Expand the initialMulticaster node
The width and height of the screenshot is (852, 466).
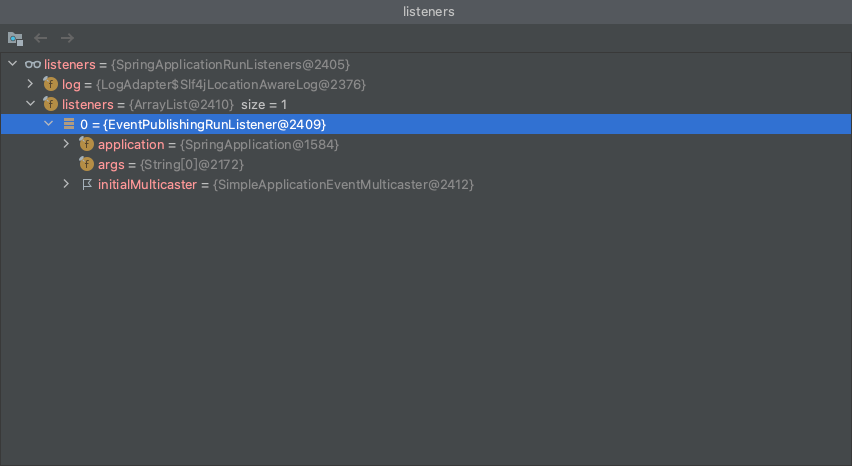pyautogui.click(x=67, y=184)
